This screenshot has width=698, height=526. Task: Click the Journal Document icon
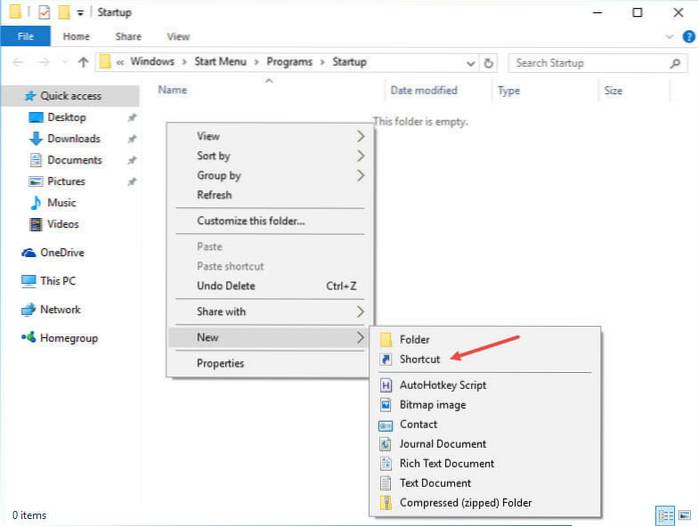(386, 444)
